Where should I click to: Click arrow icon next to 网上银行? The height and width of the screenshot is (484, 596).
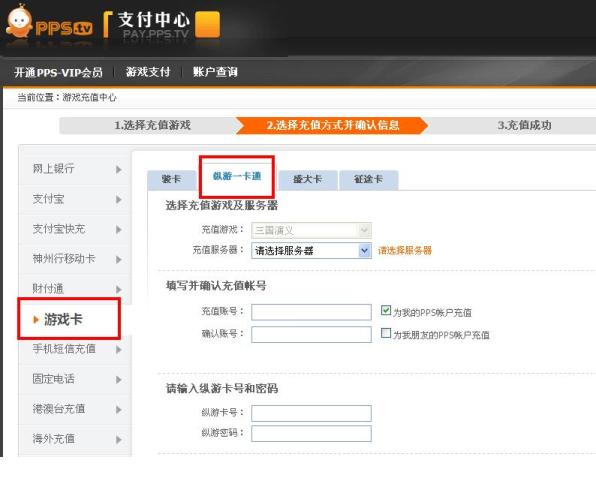tap(119, 170)
